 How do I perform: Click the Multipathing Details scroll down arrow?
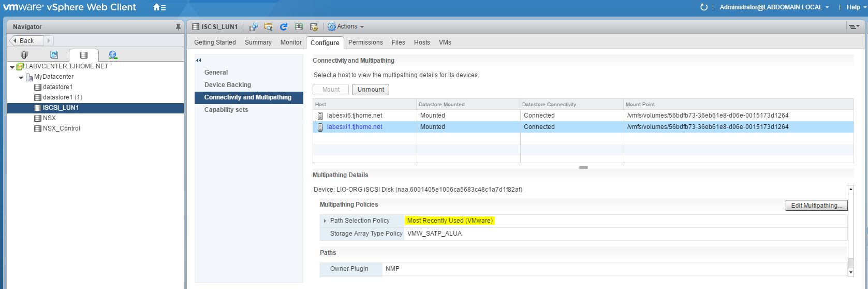click(850, 272)
